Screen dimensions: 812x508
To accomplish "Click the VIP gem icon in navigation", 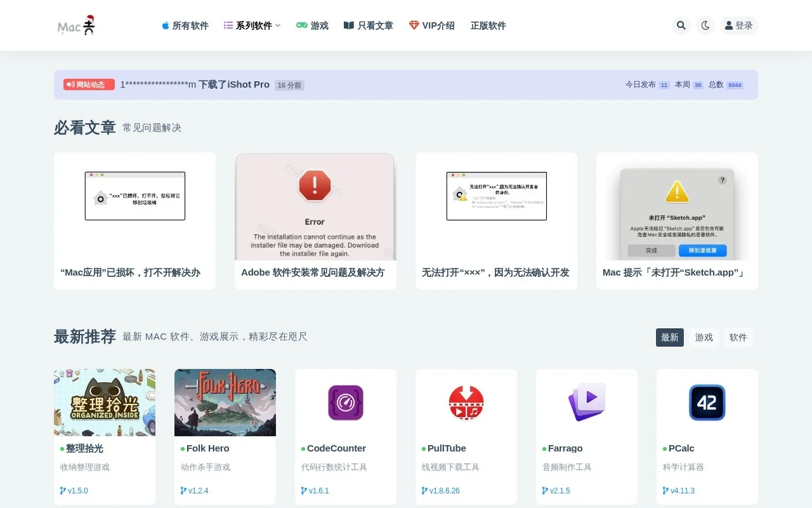I will pos(416,25).
